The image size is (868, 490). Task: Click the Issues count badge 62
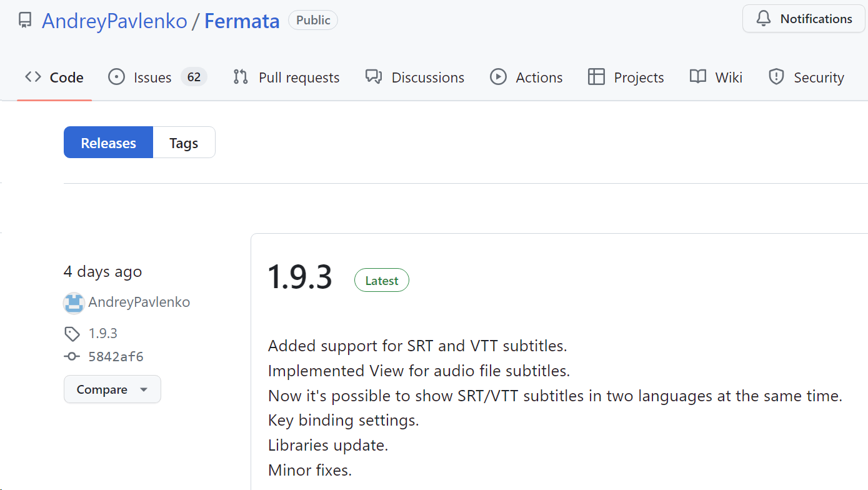[x=194, y=77]
